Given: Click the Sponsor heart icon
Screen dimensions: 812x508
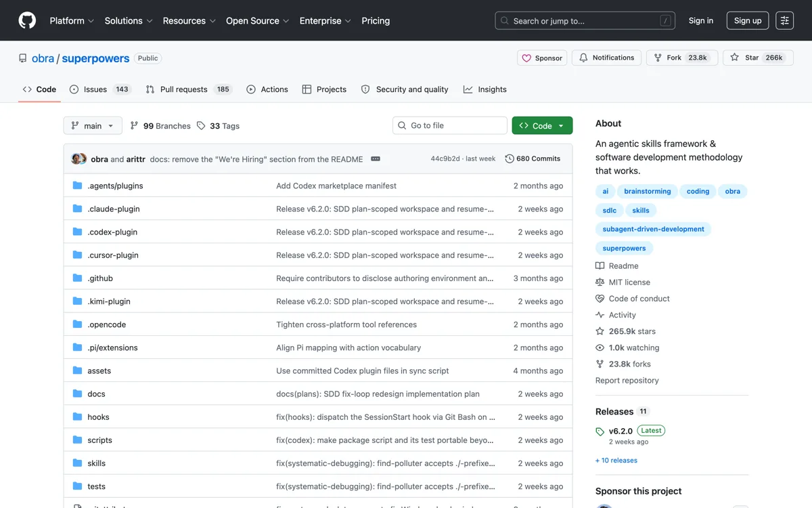Looking at the screenshot, I should tap(526, 58).
